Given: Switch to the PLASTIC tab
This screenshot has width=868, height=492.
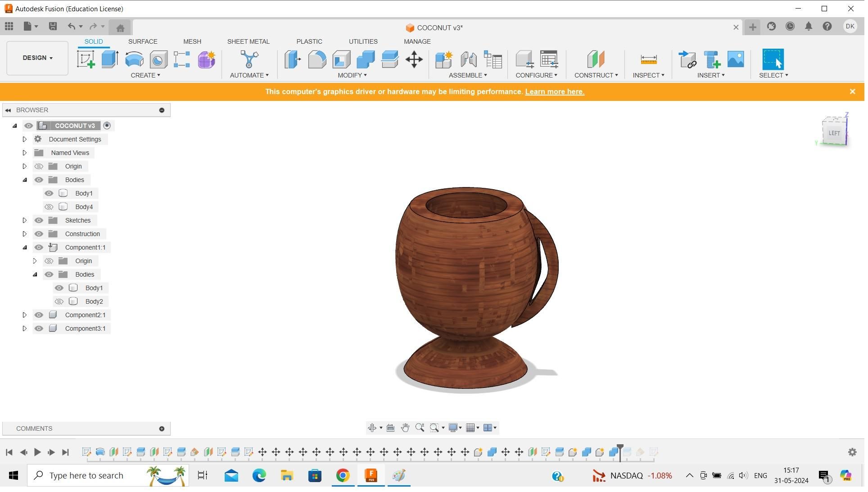Looking at the screenshot, I should tap(309, 41).
